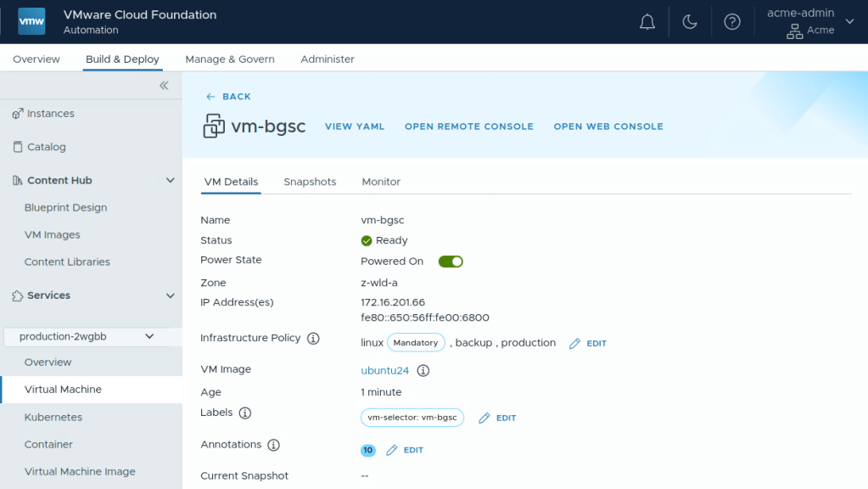Show Annotations info icon
The width and height of the screenshot is (868, 489).
[x=273, y=445]
